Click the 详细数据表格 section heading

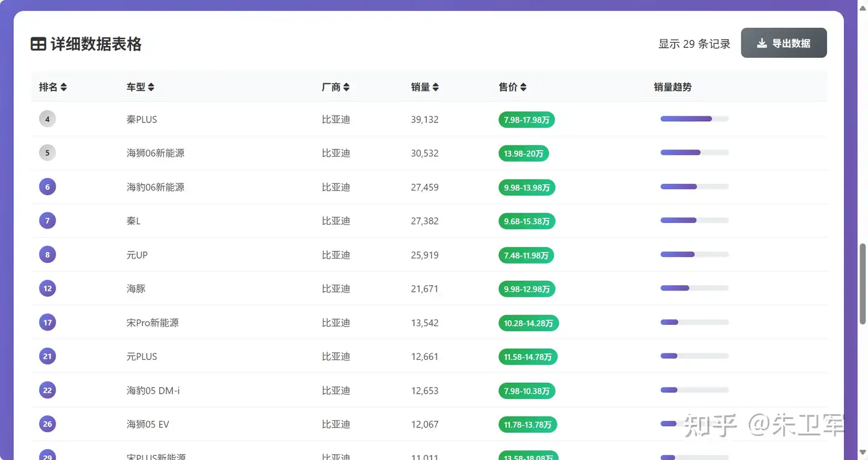pos(96,44)
